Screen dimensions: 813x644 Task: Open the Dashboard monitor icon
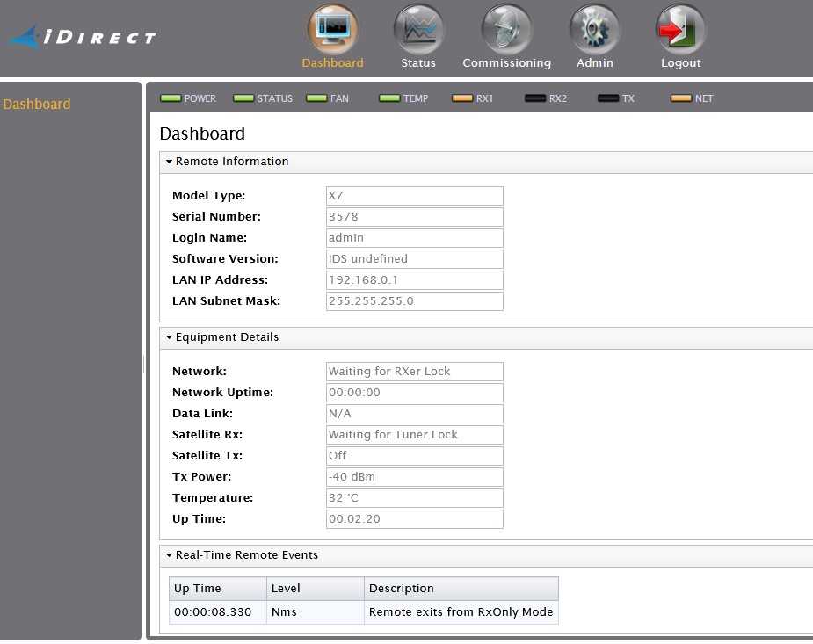(333, 30)
